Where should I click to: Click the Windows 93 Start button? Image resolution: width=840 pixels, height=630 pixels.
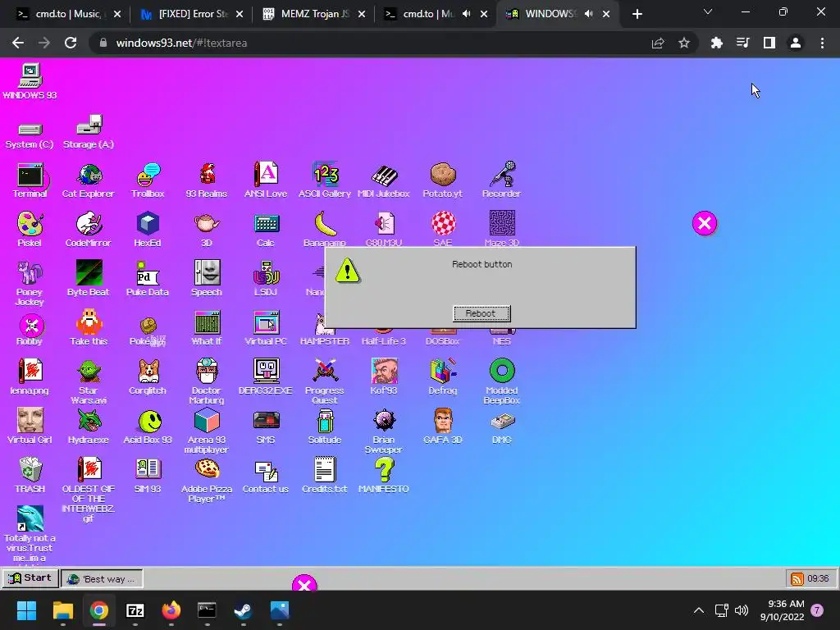30,578
